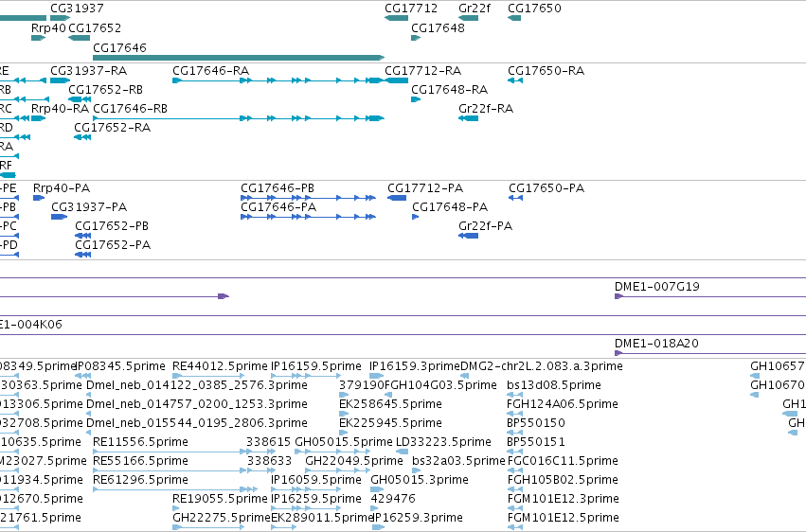Select transcript CG17646-RB
Screen dimensions: 806x532
(x=239, y=118)
